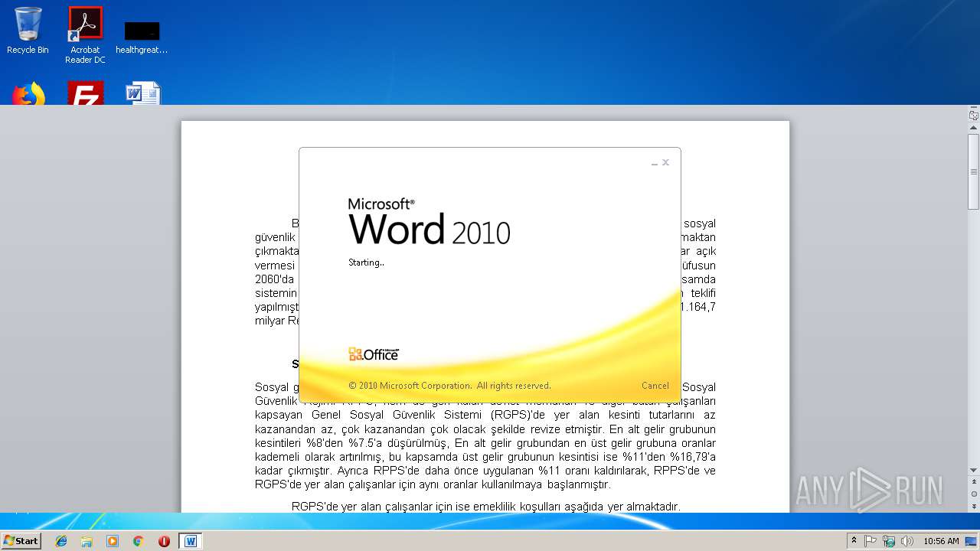The height and width of the screenshot is (551, 980).
Task: Select the Word document desktop icon
Action: [142, 93]
